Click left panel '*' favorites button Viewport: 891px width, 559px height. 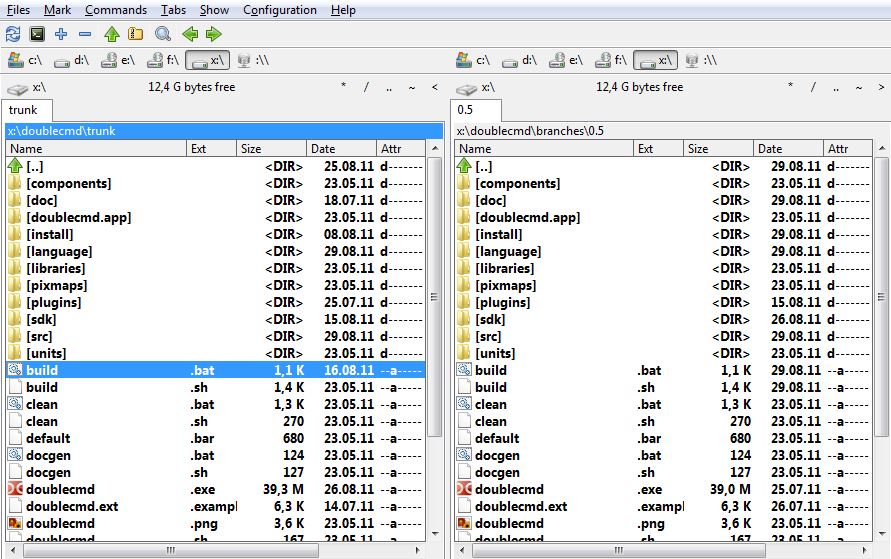tap(343, 87)
